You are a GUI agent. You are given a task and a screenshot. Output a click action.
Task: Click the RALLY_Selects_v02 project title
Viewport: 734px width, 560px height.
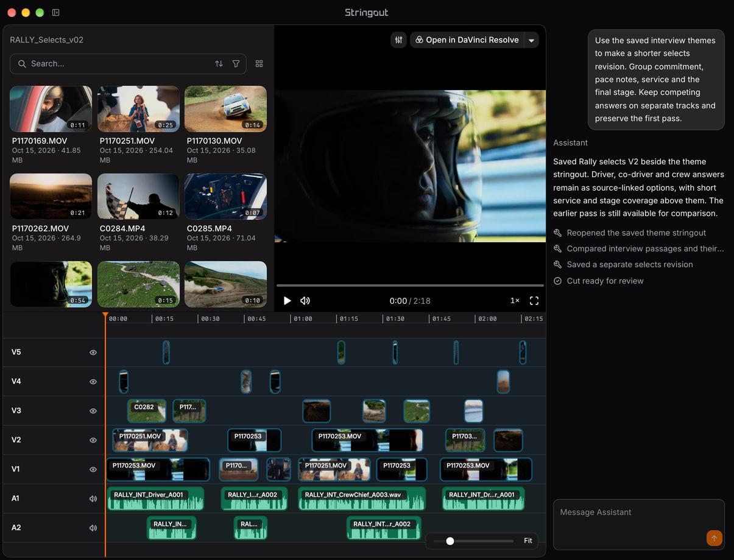click(x=47, y=40)
